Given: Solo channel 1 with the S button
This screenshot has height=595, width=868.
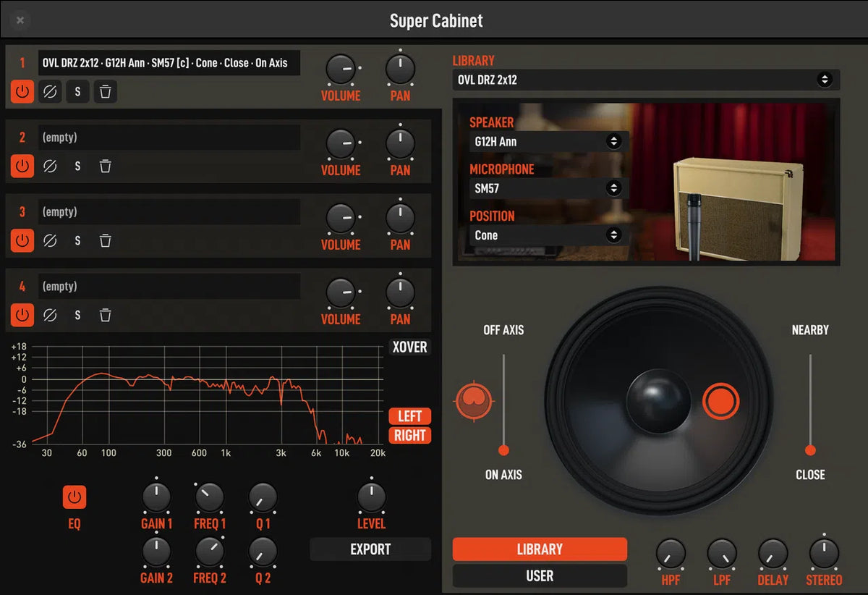Looking at the screenshot, I should click(77, 91).
